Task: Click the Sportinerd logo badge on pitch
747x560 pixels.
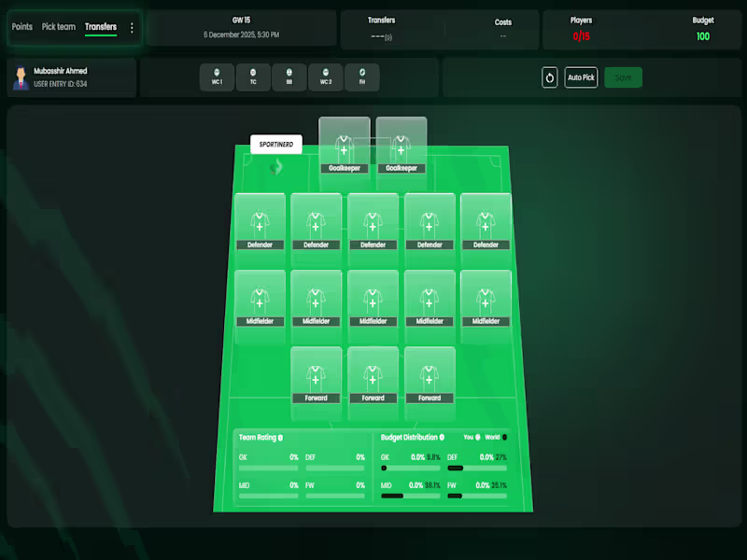Action: pos(276,145)
